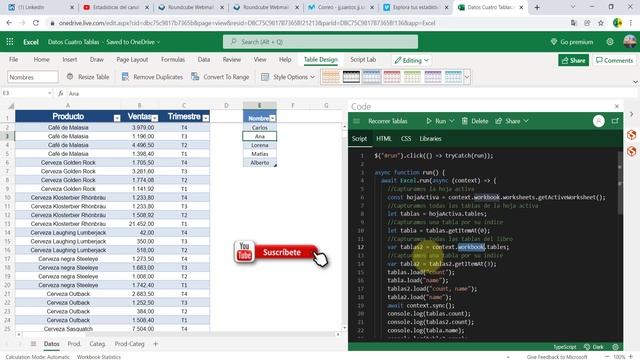Screen dimensions: 640x360
Task: Open the File menu
Action: click(13, 59)
